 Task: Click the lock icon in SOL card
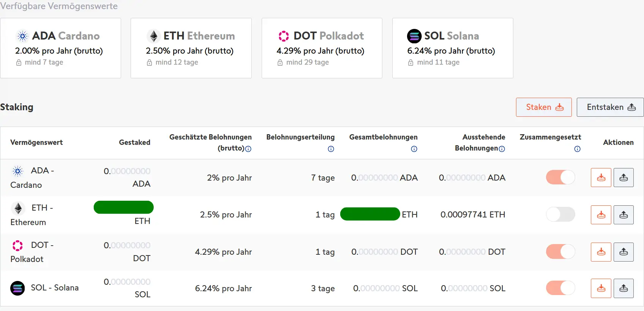[x=411, y=63]
